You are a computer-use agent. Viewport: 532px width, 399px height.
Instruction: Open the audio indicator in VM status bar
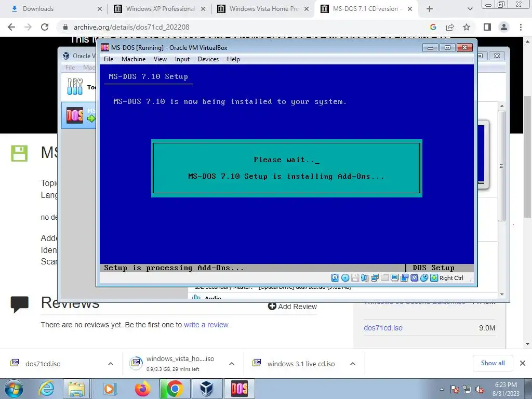[365, 278]
